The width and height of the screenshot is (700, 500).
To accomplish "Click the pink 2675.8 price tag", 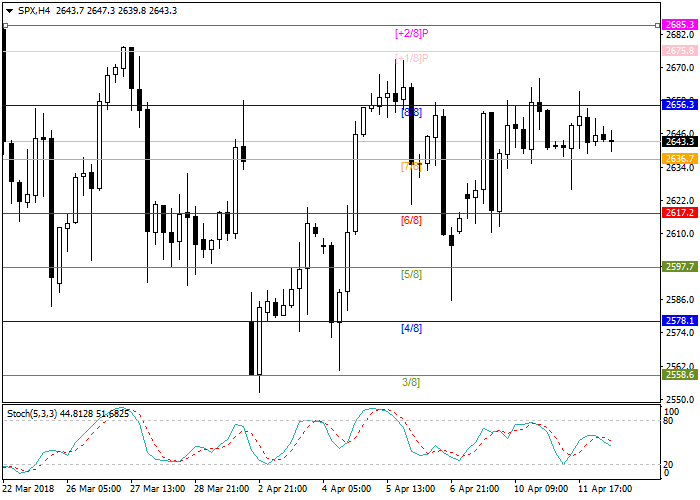I will (x=679, y=50).
